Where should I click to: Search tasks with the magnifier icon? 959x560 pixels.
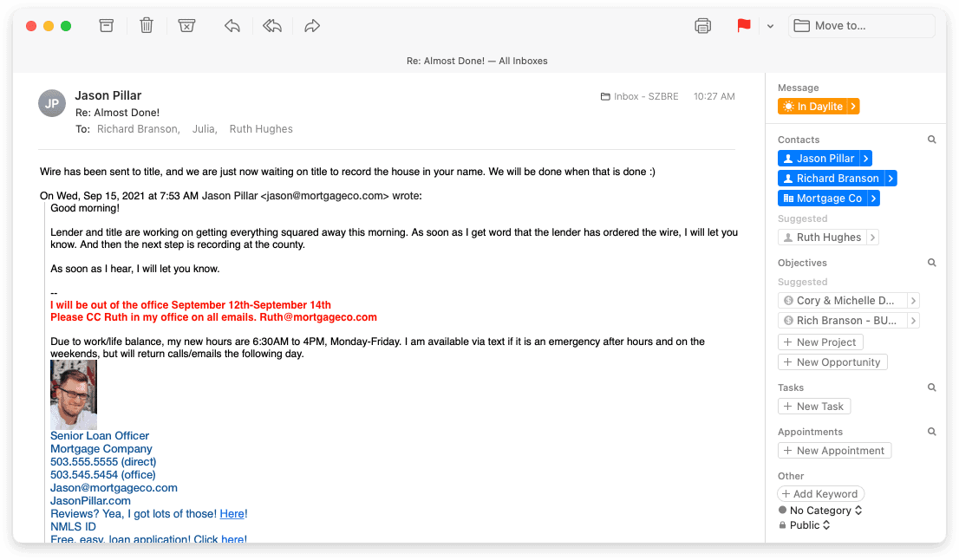tap(931, 387)
